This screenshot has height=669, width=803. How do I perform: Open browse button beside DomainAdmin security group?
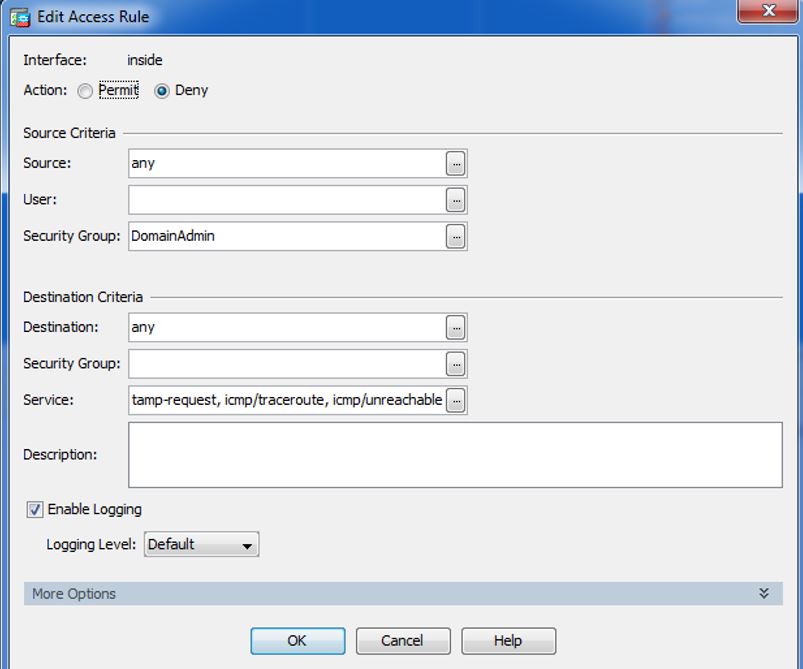(455, 237)
